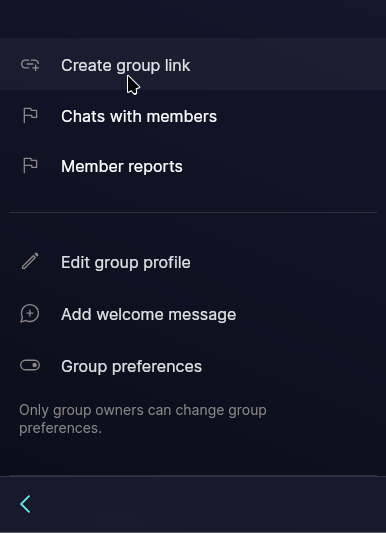Open Chats with members
This screenshot has height=533, width=386.
tap(139, 116)
